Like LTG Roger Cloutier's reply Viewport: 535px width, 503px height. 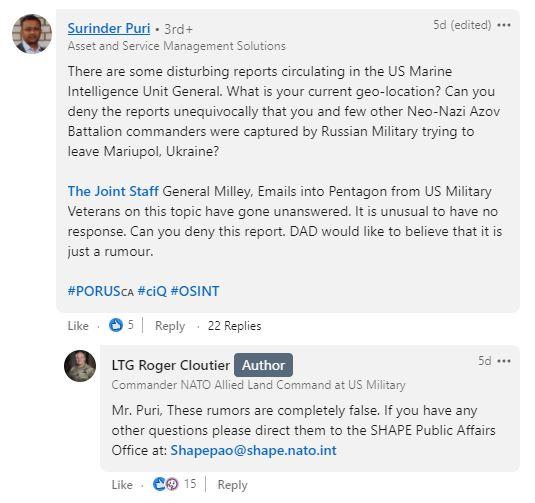[x=122, y=485]
